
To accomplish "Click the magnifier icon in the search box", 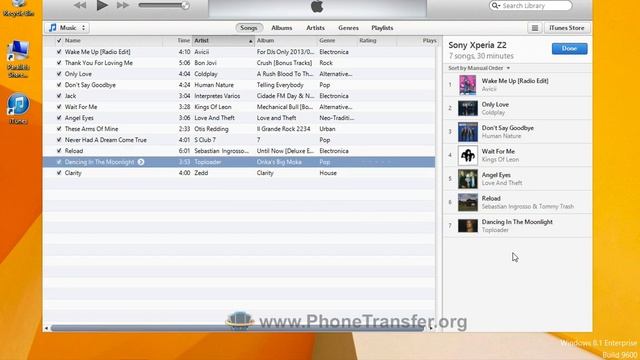I will point(496,5).
